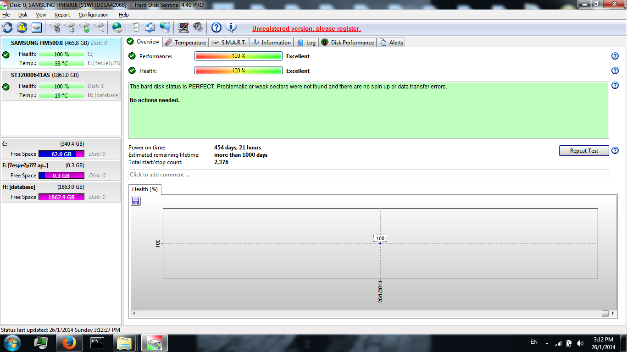Select the SAMSUNG HM500JI disk entry

click(61, 53)
